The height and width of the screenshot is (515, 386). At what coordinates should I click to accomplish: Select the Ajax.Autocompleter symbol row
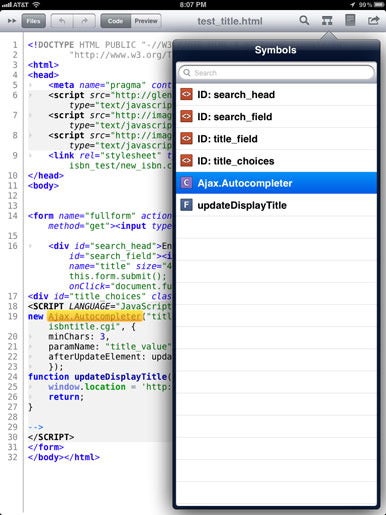[276, 183]
